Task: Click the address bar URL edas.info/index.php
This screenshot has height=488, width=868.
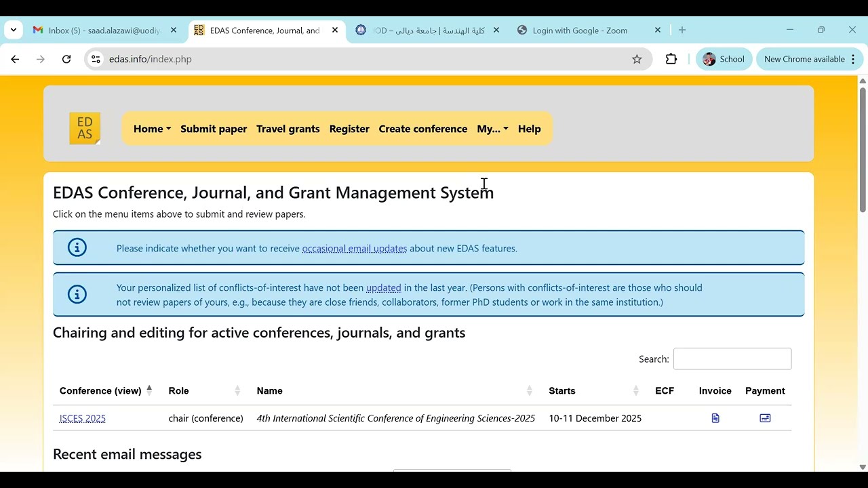Action: (151, 59)
